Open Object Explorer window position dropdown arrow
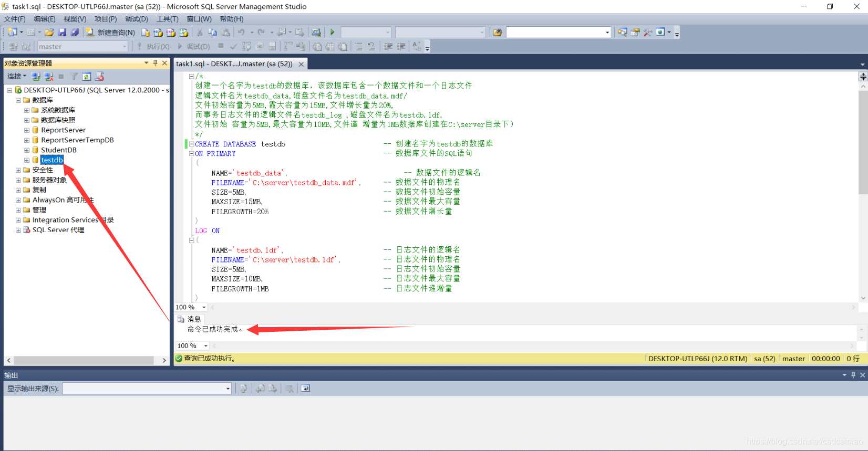Viewport: 868px width, 451px height. click(146, 63)
